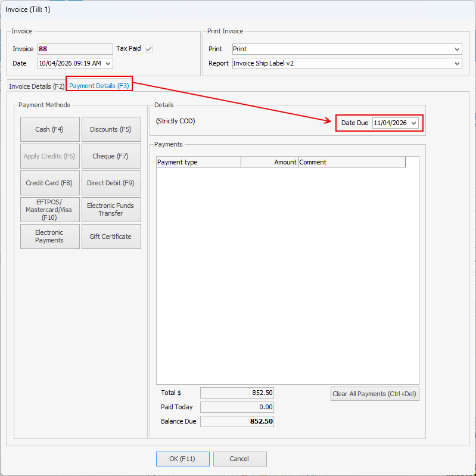
Task: Click Electronic Funds Transfer button
Action: (111, 210)
